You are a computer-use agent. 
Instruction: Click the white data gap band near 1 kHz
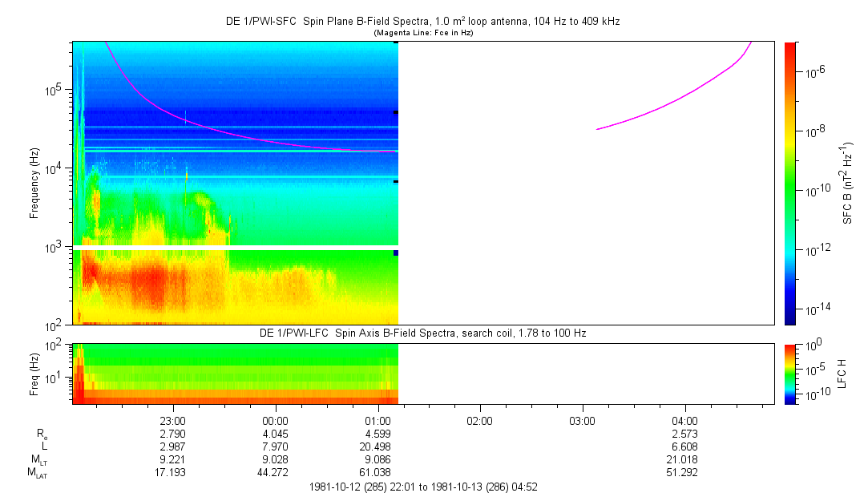pyautogui.click(x=236, y=248)
